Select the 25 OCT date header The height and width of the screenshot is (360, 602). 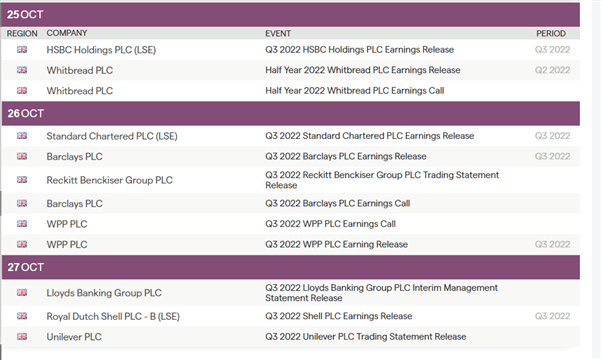click(291, 15)
